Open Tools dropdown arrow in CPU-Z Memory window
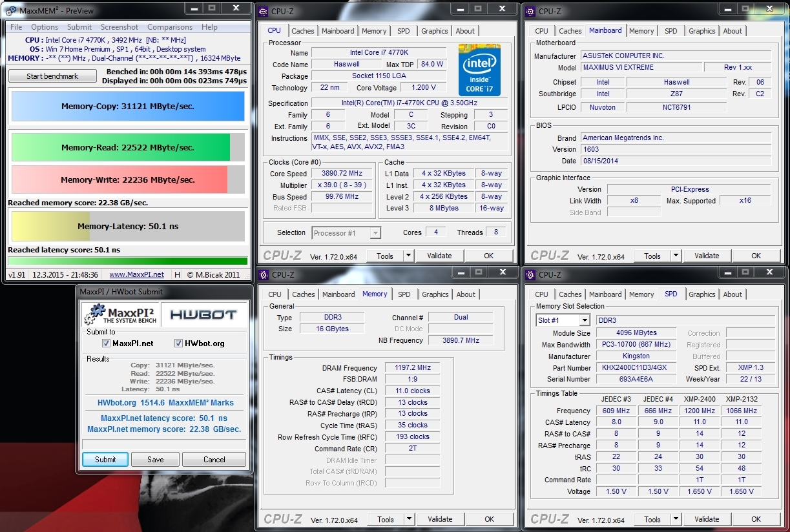 [x=410, y=519]
